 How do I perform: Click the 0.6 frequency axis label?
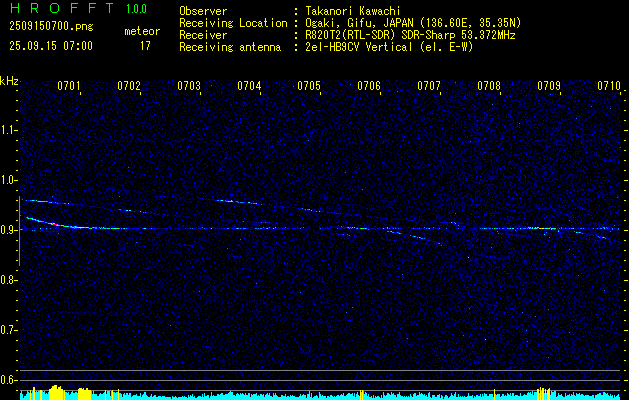click(x=9, y=380)
